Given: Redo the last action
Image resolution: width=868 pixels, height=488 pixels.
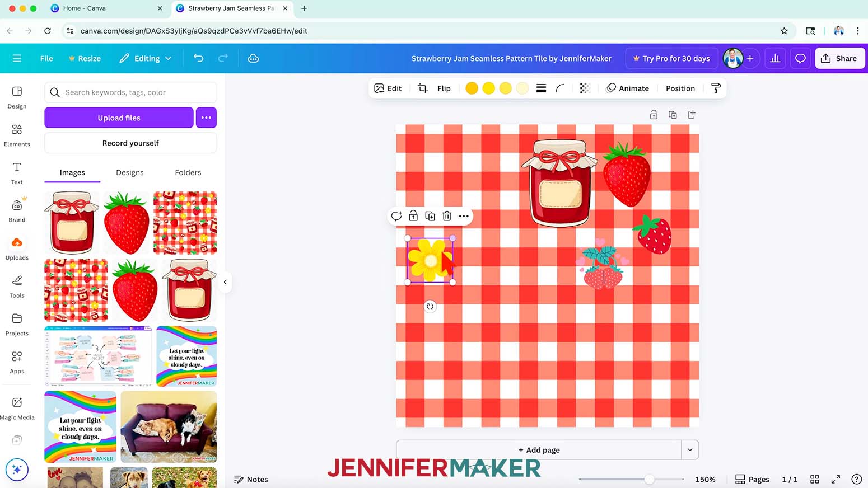Looking at the screenshot, I should [223, 58].
